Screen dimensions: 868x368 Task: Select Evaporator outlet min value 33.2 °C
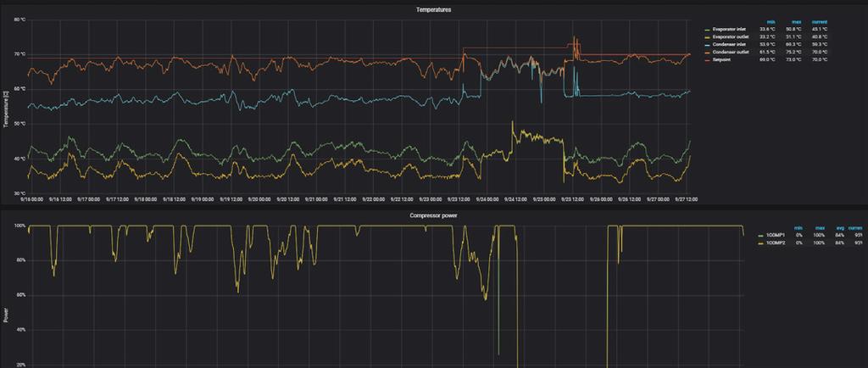click(767, 36)
